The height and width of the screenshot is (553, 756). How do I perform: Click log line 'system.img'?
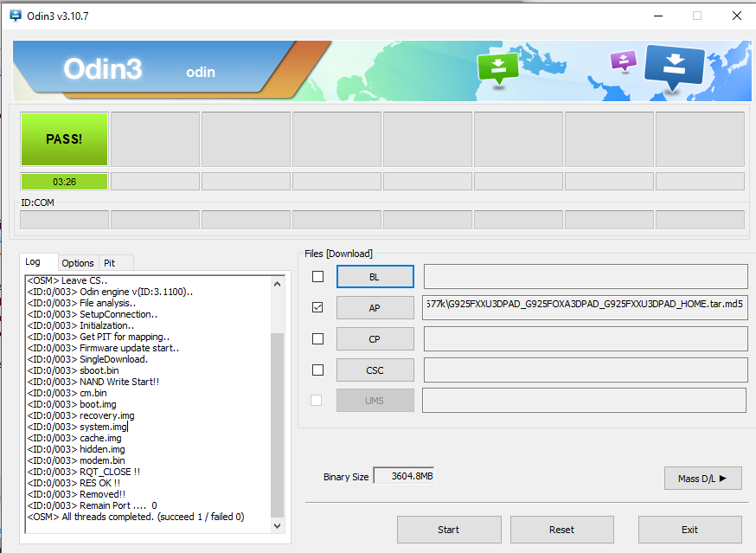coord(77,427)
